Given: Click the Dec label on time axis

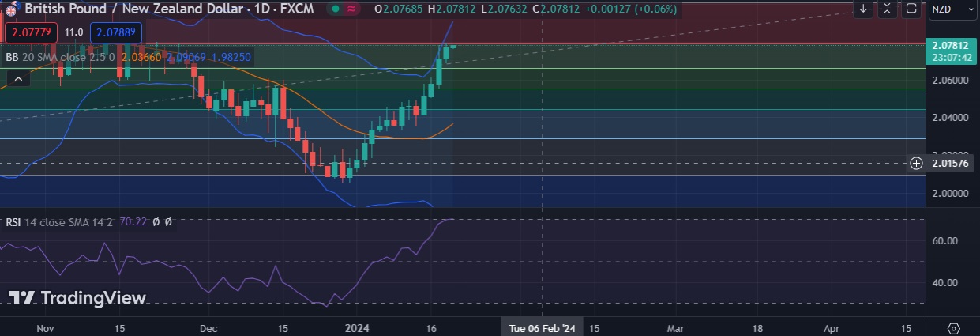Looking at the screenshot, I should [208, 327].
